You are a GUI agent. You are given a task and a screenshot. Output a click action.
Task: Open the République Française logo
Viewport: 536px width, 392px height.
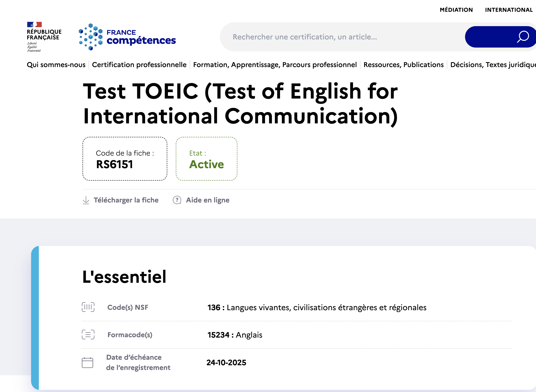coord(44,37)
